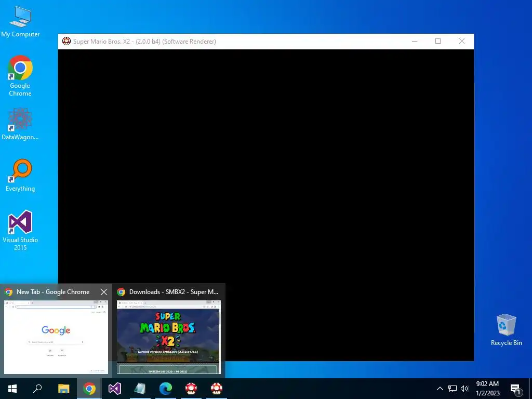532x399 pixels.
Task: Open File Explorer from the taskbar
Action: (63, 389)
